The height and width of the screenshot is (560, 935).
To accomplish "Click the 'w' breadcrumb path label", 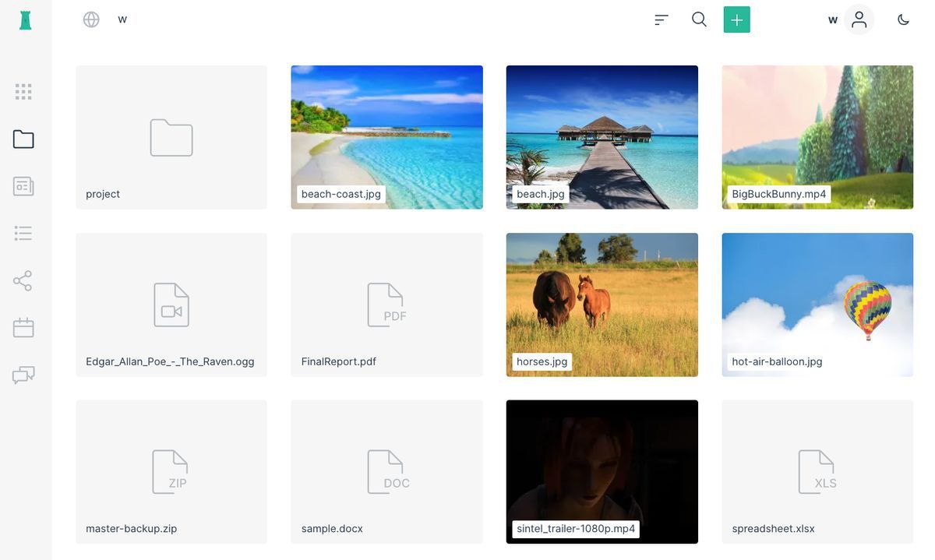I will 122,19.
